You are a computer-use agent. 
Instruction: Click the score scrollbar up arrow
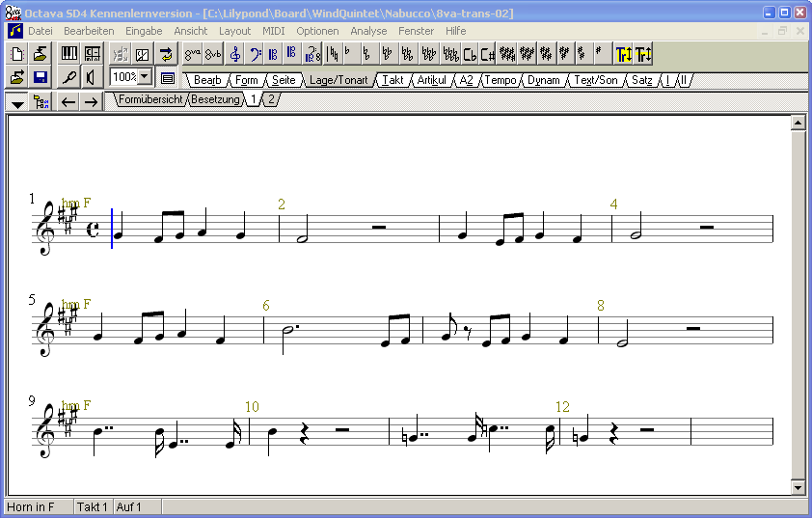[x=798, y=123]
